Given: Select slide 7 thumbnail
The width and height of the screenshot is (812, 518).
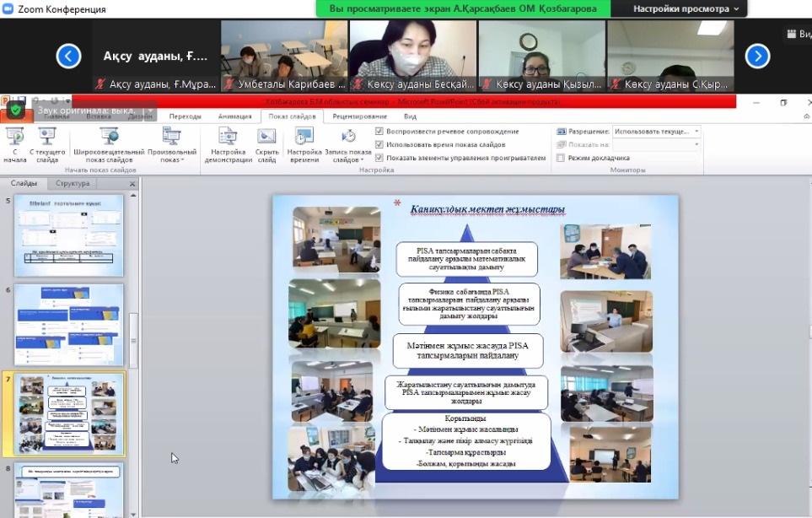Looking at the screenshot, I should pos(69,414).
